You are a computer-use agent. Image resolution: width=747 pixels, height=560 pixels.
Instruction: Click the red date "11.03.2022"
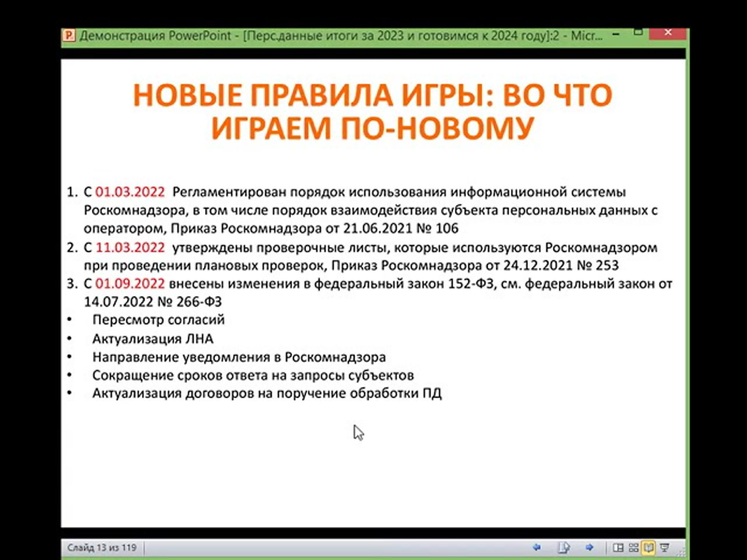coord(130,248)
